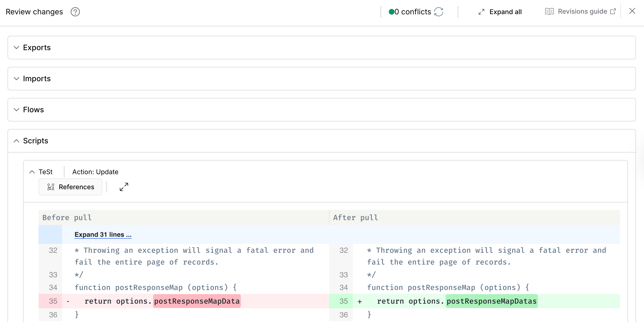
Task: Close the Review changes panel
Action: 632,11
